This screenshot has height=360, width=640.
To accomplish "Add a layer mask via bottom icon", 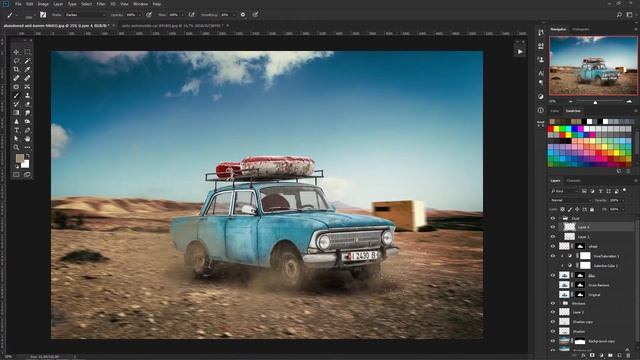I will click(x=592, y=356).
